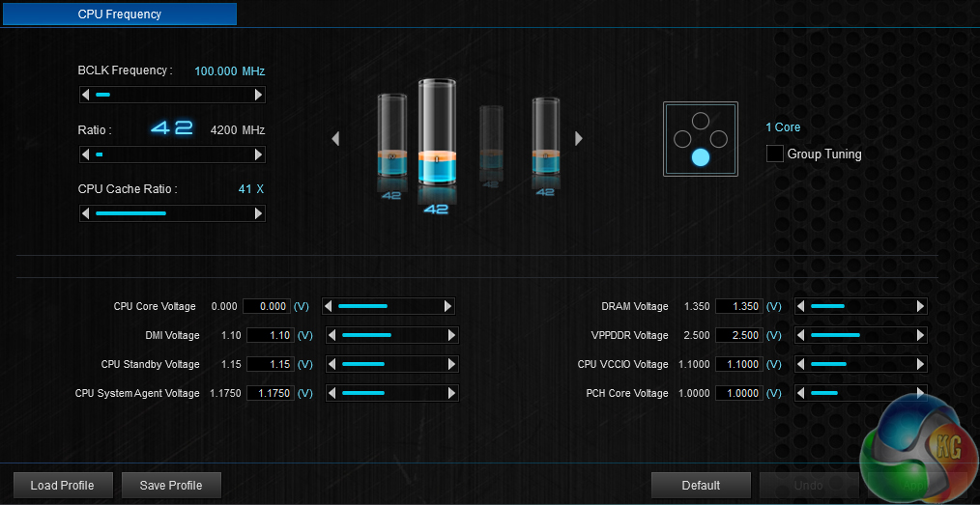This screenshot has height=505, width=980.
Task: Click the PCH Core Voltage input field
Action: coord(739,393)
